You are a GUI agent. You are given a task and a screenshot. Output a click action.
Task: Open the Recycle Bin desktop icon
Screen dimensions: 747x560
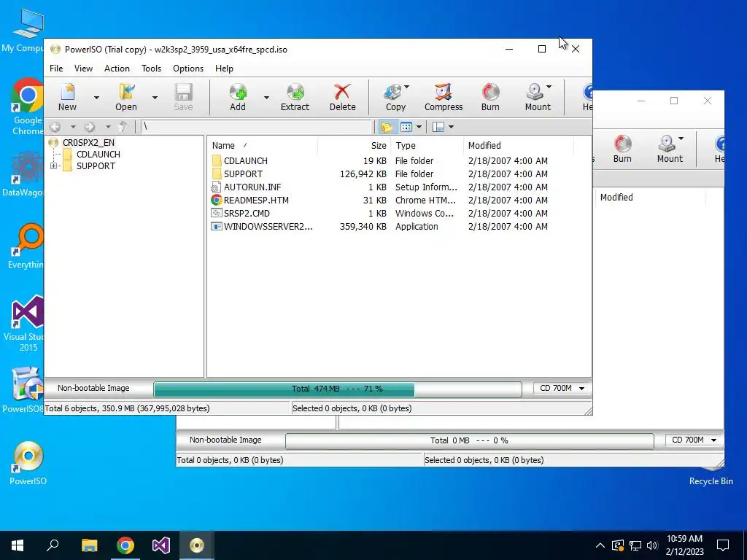click(711, 478)
